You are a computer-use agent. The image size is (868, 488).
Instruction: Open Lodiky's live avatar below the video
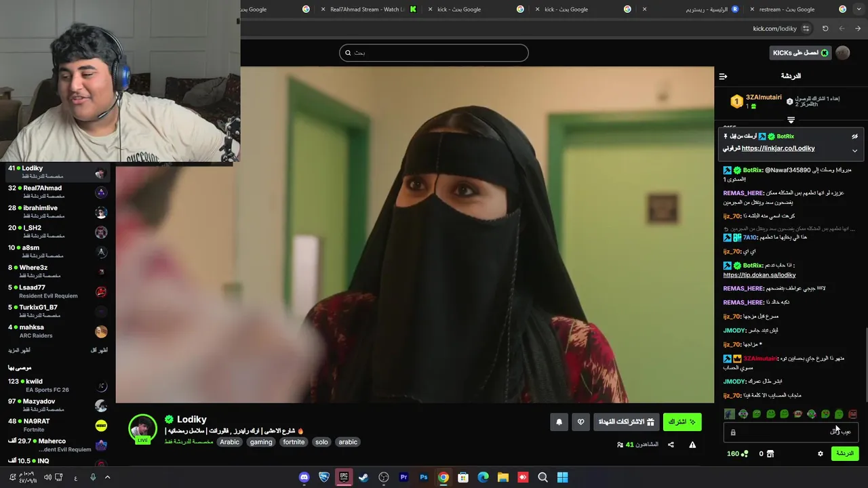point(142,429)
